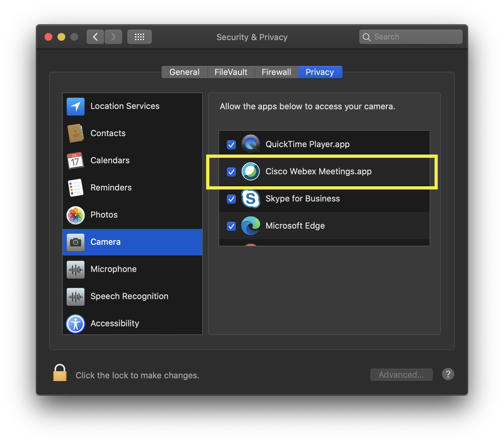Click the padlock to unlock changes
Image resolution: width=504 pixels, height=443 pixels.
coord(60,373)
